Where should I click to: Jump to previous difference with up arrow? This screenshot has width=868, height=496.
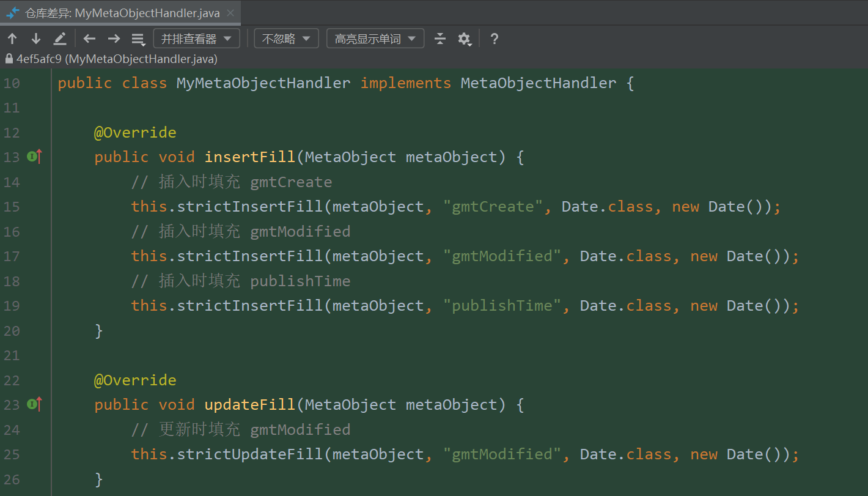click(12, 39)
